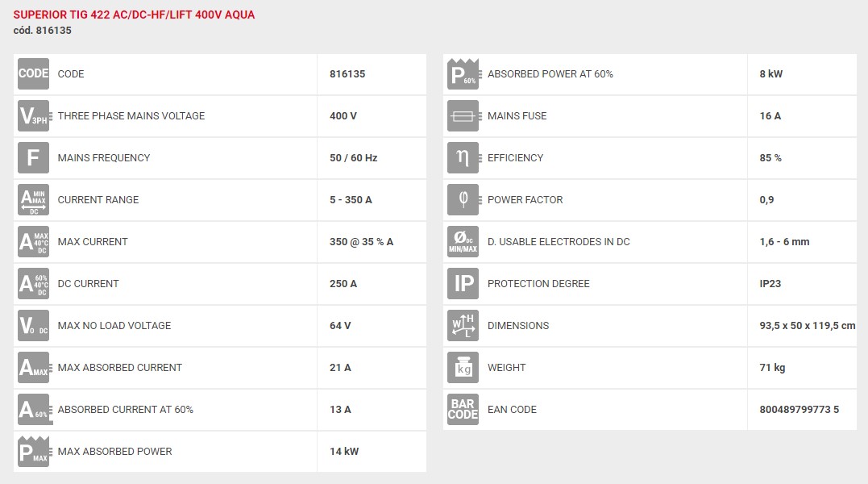Click the power factor phi icon
The image size is (868, 484).
pos(463,200)
